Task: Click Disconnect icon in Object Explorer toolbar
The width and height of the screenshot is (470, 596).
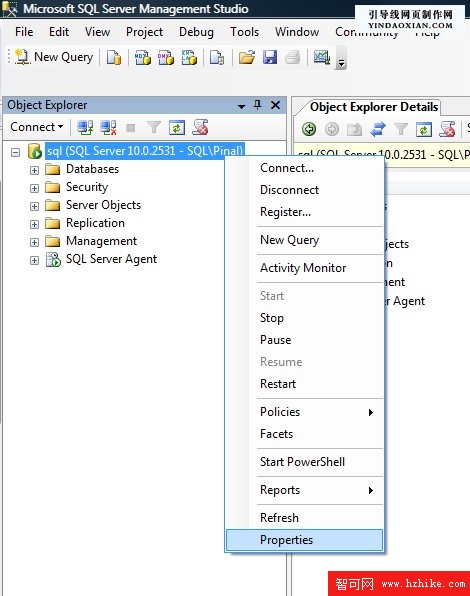Action: tap(108, 128)
